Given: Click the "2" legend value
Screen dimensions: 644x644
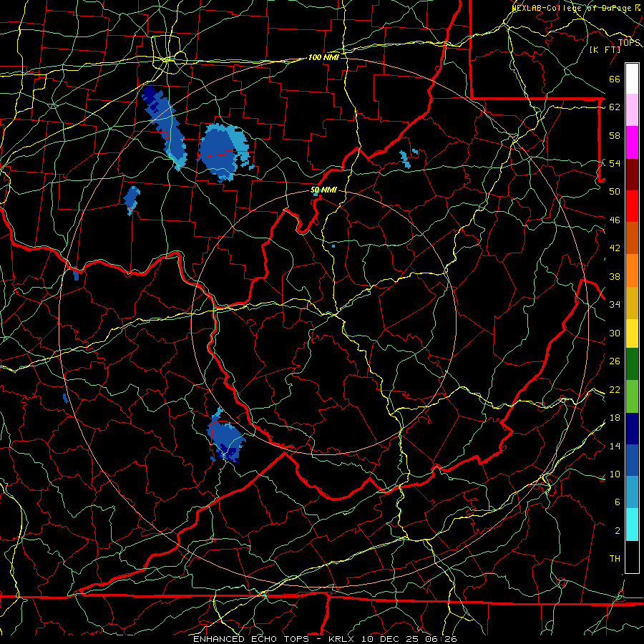Looking at the screenshot, I should 617,531.
